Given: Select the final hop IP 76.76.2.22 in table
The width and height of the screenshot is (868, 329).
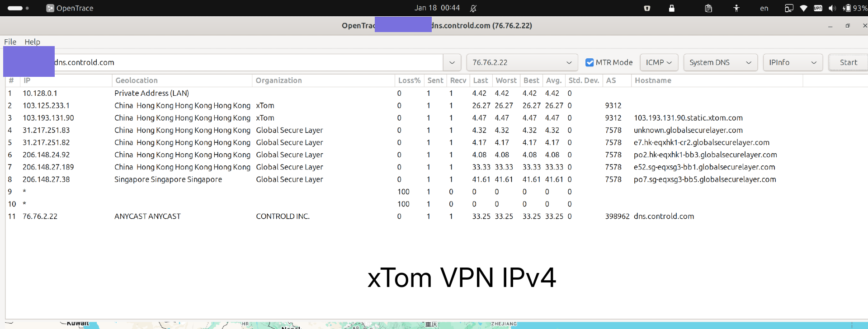Looking at the screenshot, I should pyautogui.click(x=40, y=216).
